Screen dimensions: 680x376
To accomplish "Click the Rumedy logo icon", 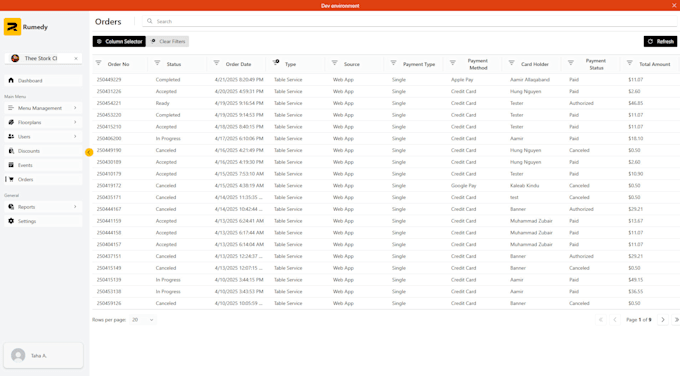I will pyautogui.click(x=12, y=27).
